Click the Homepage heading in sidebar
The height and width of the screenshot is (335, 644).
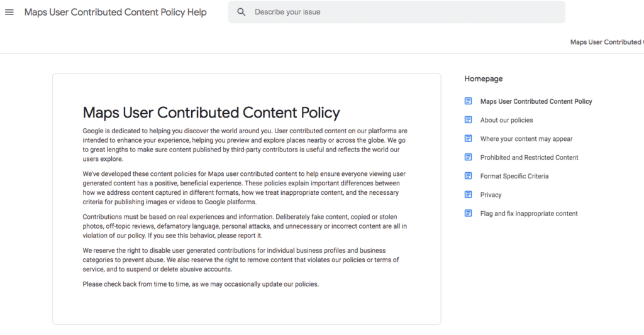[484, 79]
